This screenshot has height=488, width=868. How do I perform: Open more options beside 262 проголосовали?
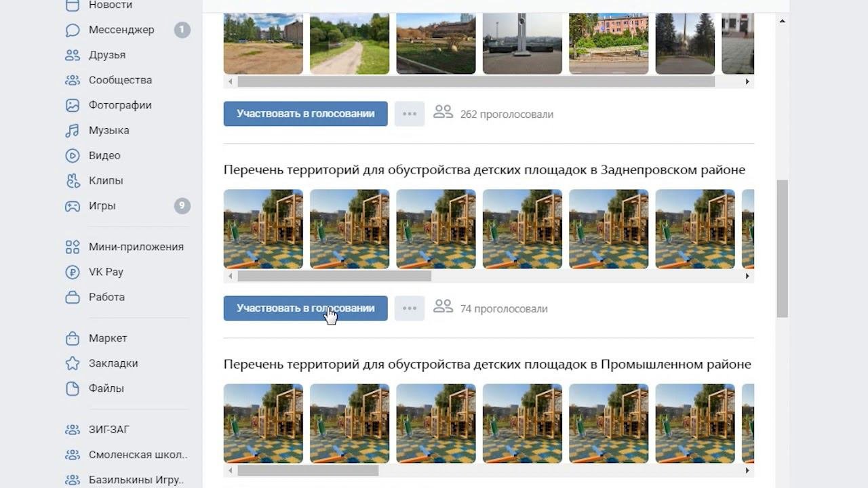pos(410,114)
